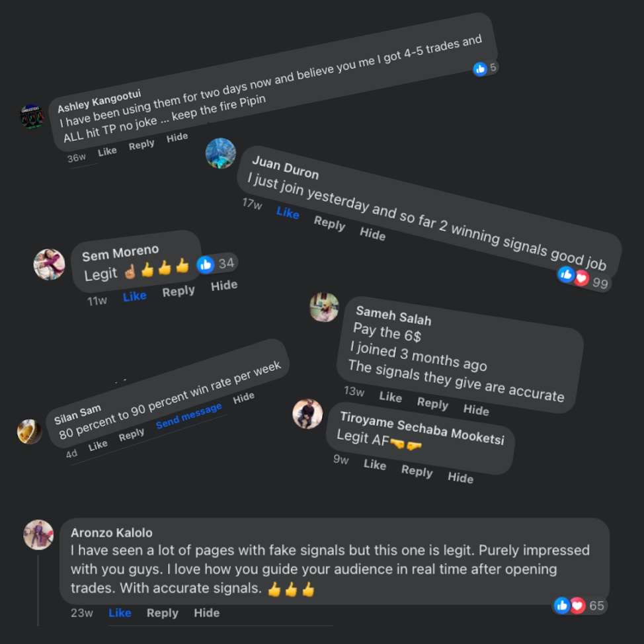Screen dimensions: 644x644
Task: Hide Ashley Kangootui's comment
Action: [x=177, y=137]
